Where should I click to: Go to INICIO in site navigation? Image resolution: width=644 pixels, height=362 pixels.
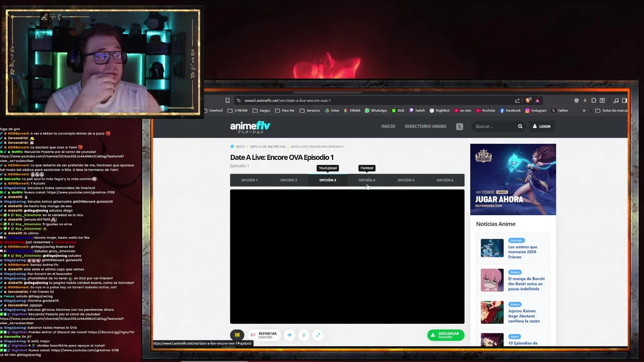tap(388, 127)
